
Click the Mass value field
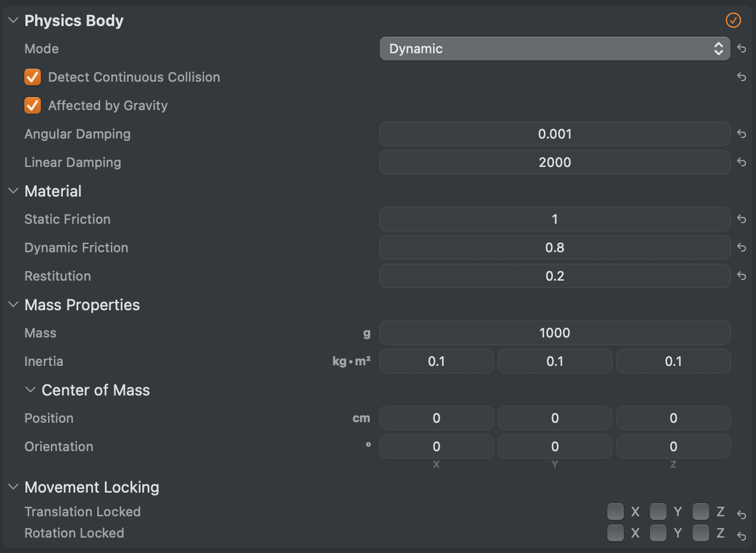(555, 333)
